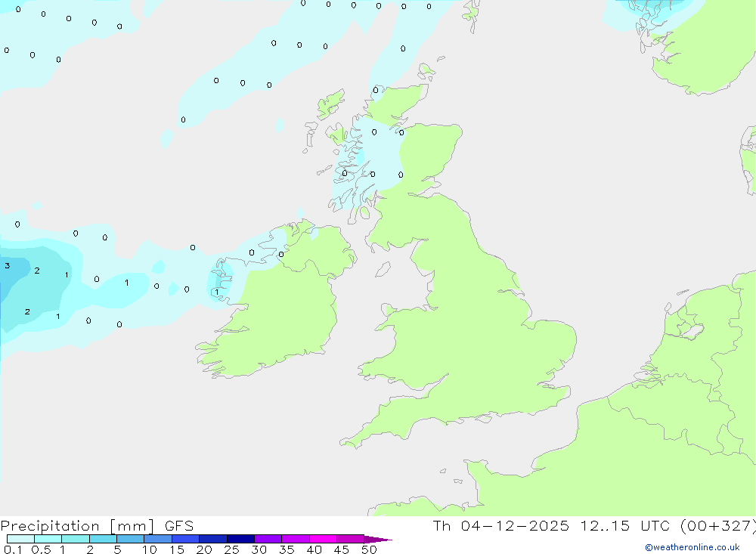Choose the 10–15 mm blue legend swatch
The height and width of the screenshot is (554, 756).
(x=158, y=539)
